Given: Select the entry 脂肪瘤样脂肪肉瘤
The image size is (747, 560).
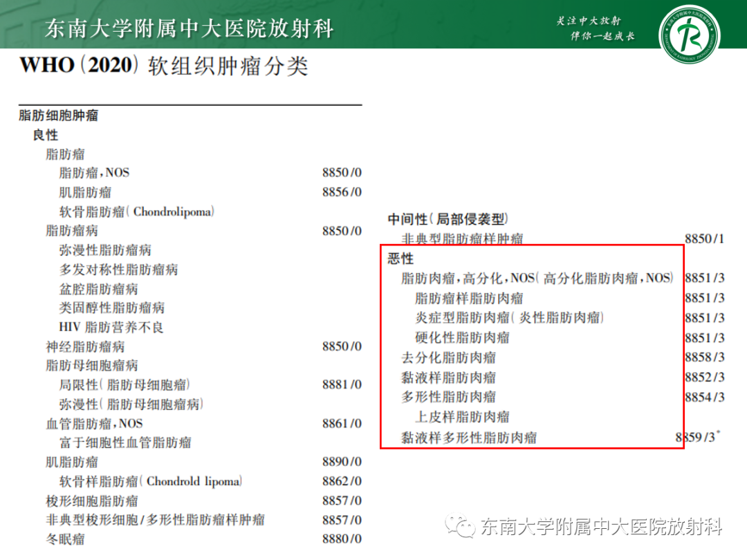Looking at the screenshot, I should pyautogui.click(x=469, y=298).
